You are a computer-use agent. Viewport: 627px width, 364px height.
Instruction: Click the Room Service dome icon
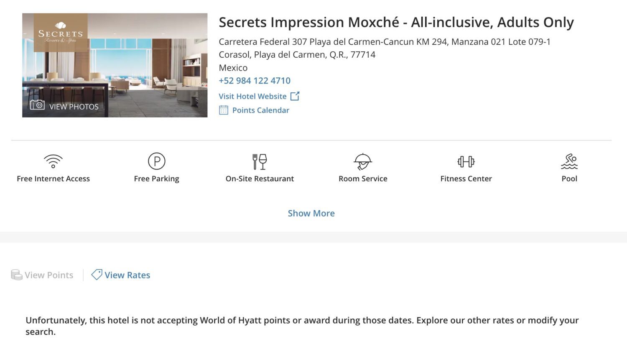363,161
